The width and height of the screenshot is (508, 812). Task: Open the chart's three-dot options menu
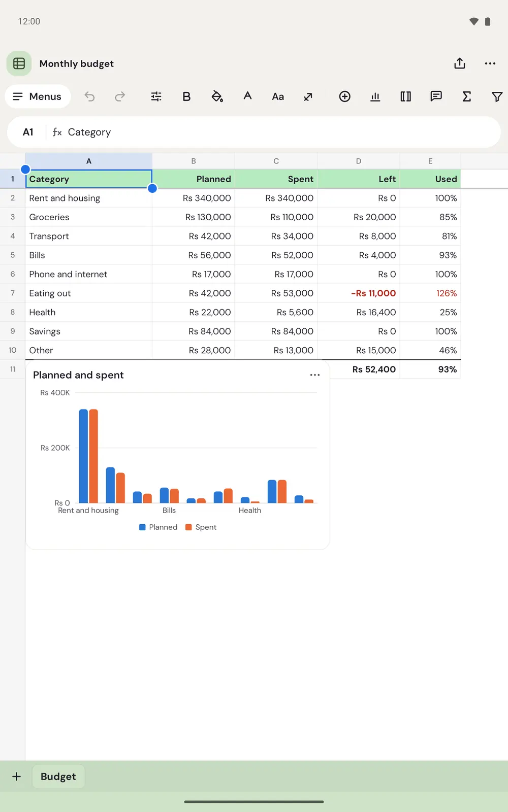(315, 375)
